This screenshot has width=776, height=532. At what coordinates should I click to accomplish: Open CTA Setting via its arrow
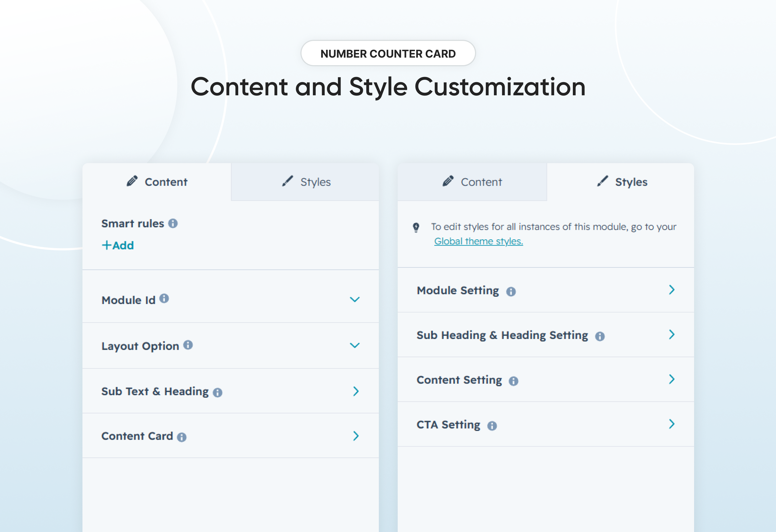click(x=672, y=424)
